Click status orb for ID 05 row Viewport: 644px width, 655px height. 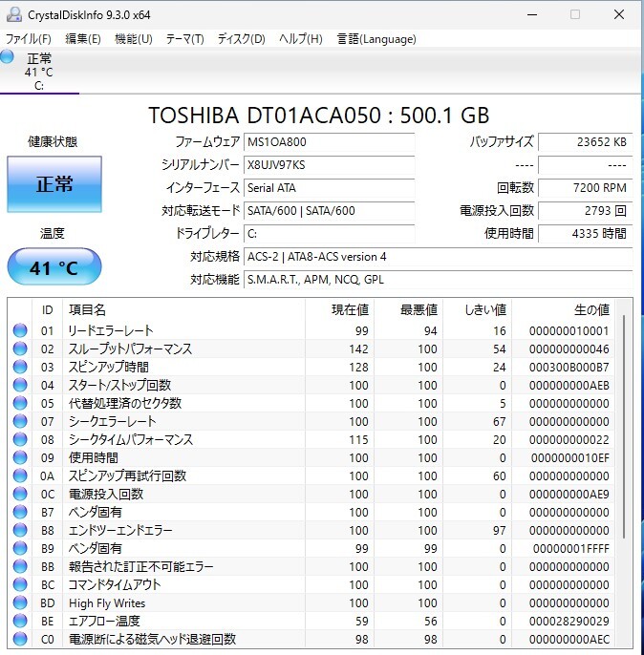click(20, 403)
